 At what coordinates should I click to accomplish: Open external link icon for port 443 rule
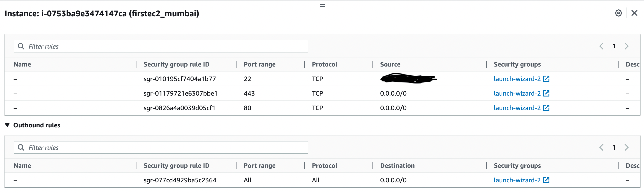(546, 93)
